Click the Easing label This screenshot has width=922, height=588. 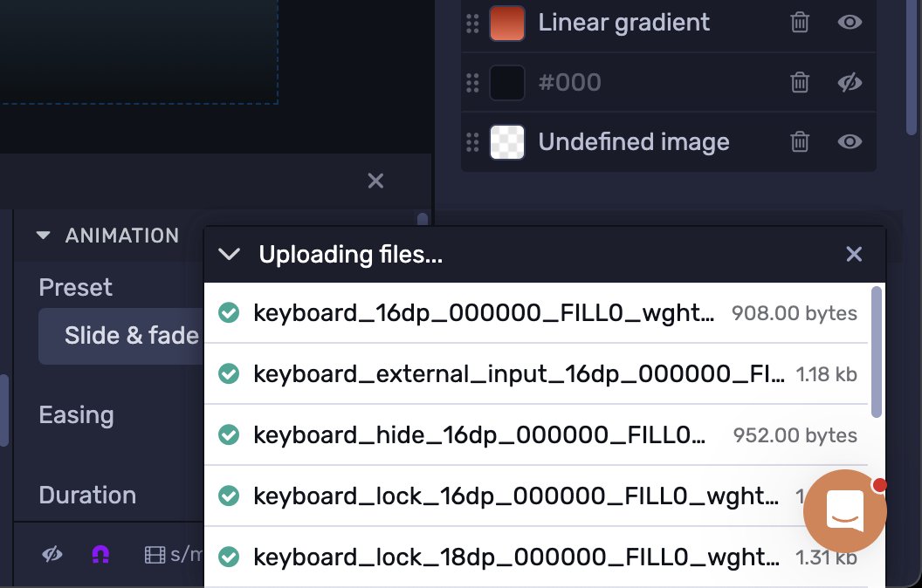(x=77, y=416)
